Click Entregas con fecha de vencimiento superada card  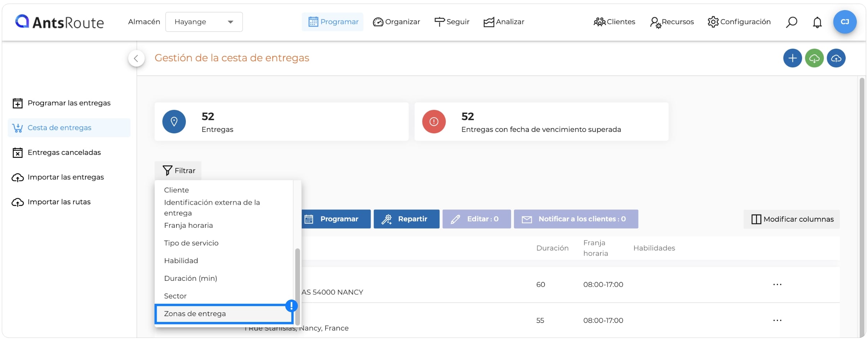(541, 122)
